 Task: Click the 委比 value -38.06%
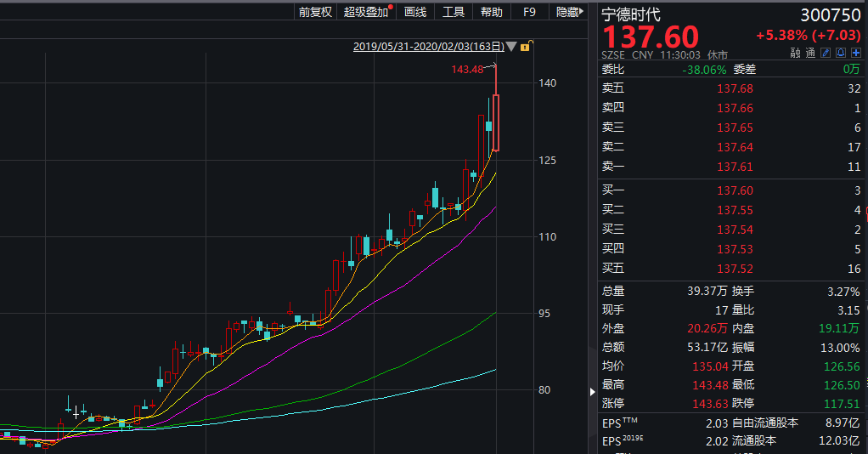(704, 70)
